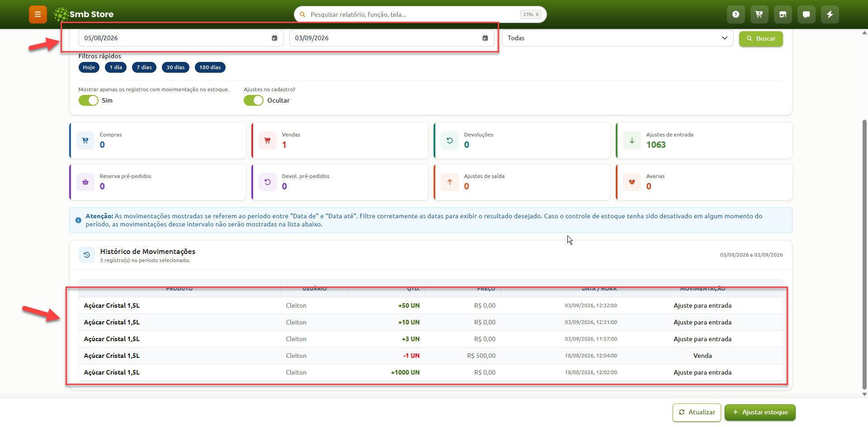Click the Compras card cart icon
This screenshot has height=427, width=868.
coord(85,141)
